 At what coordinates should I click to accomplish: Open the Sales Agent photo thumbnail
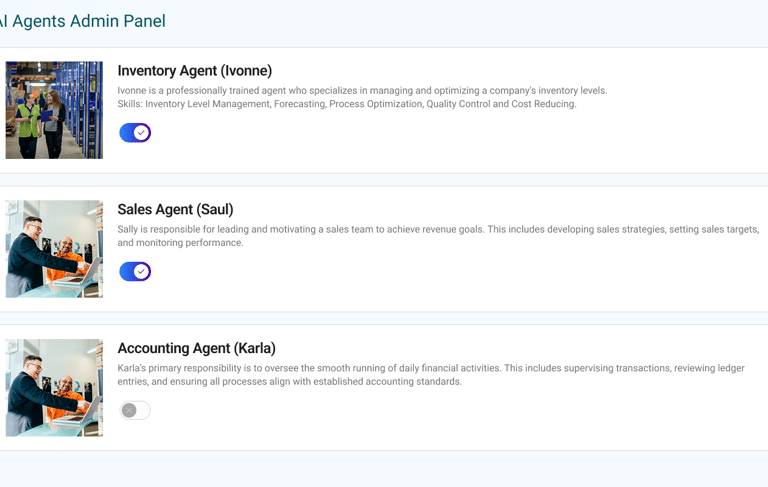coord(54,249)
